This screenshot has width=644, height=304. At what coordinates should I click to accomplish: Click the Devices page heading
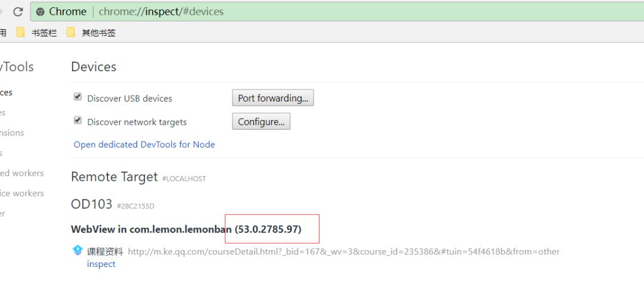[x=94, y=67]
